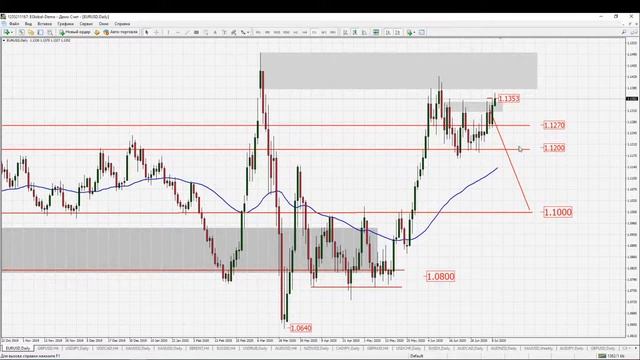Switch to the NZDUSD,Daily chart tab
The height and width of the screenshot is (360, 640).
(x=316, y=348)
